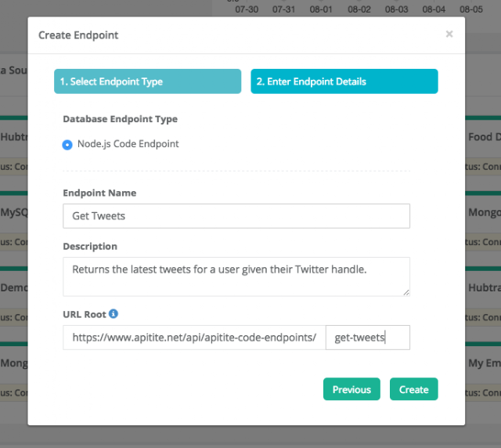The height and width of the screenshot is (448, 501).
Task: Focus the Description text area
Action: coord(236,276)
